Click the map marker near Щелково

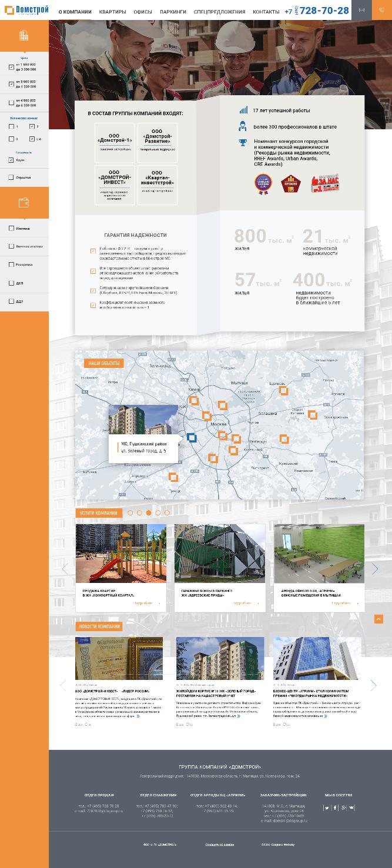click(283, 390)
